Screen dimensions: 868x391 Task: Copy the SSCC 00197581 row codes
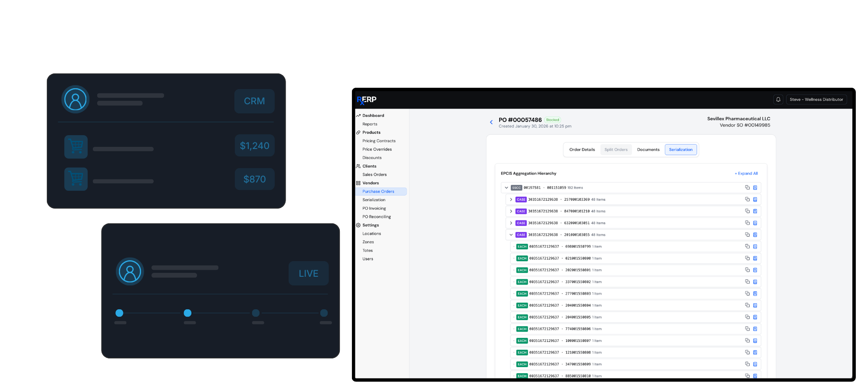click(x=747, y=188)
